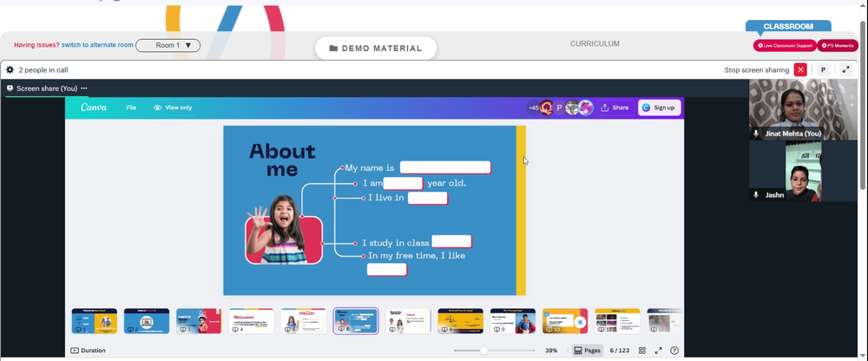Select page 9 thumbnail
The height and width of the screenshot is (361, 868).
pyautogui.click(x=513, y=321)
